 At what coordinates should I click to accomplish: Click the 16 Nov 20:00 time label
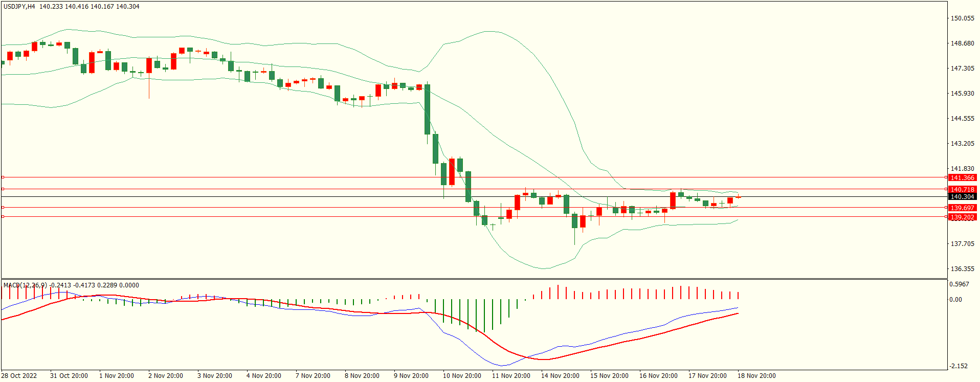point(658,376)
